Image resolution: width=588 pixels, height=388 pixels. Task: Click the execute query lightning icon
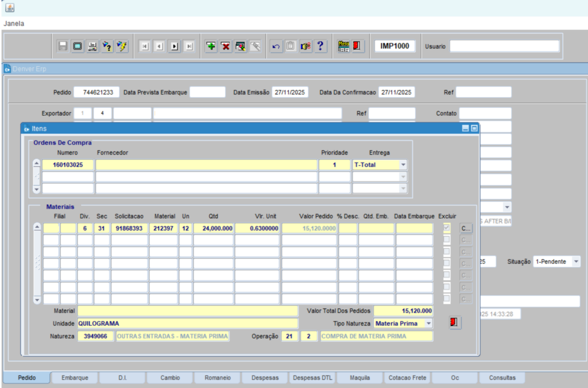(x=122, y=46)
